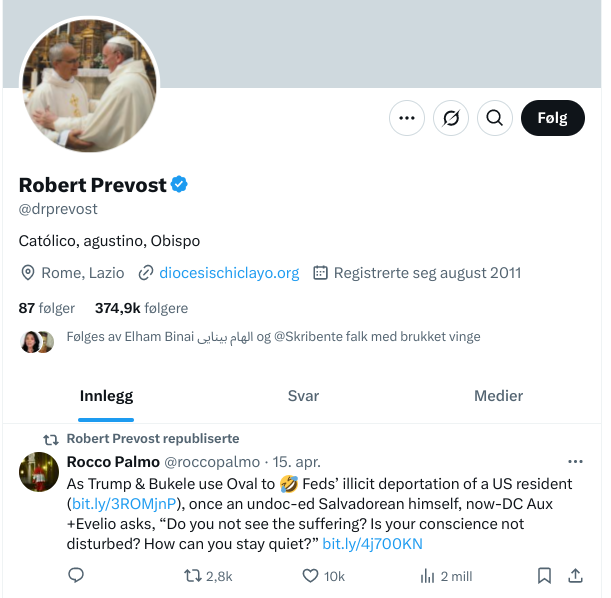Image resolution: width=611 pixels, height=598 pixels.
Task: Select the Innlegg tab
Action: 106,396
